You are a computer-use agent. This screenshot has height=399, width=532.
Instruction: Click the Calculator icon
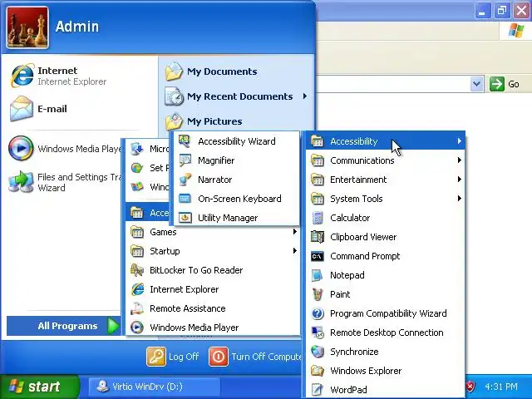(318, 218)
